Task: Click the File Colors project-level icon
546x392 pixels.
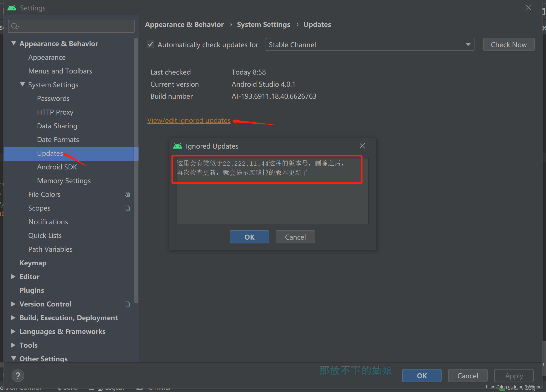Action: pos(127,194)
